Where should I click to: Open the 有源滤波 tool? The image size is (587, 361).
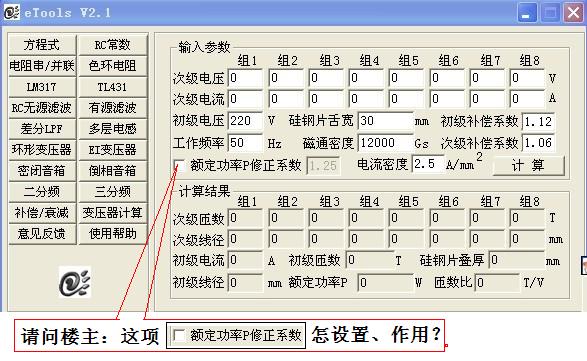[112, 108]
